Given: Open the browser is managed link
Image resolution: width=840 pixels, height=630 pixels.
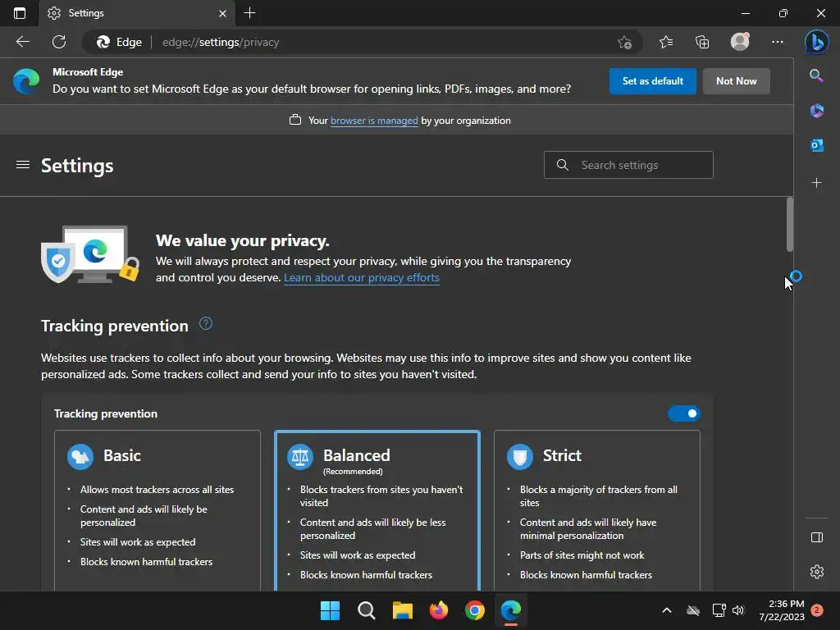Looking at the screenshot, I should [x=374, y=121].
